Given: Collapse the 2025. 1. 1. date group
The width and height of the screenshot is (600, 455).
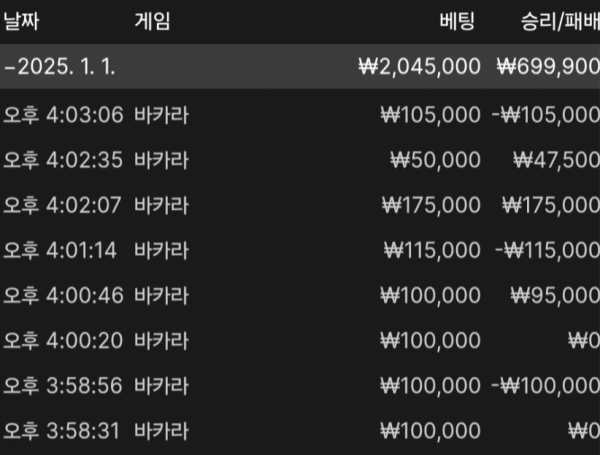Looking at the screenshot, I should [x=8, y=67].
